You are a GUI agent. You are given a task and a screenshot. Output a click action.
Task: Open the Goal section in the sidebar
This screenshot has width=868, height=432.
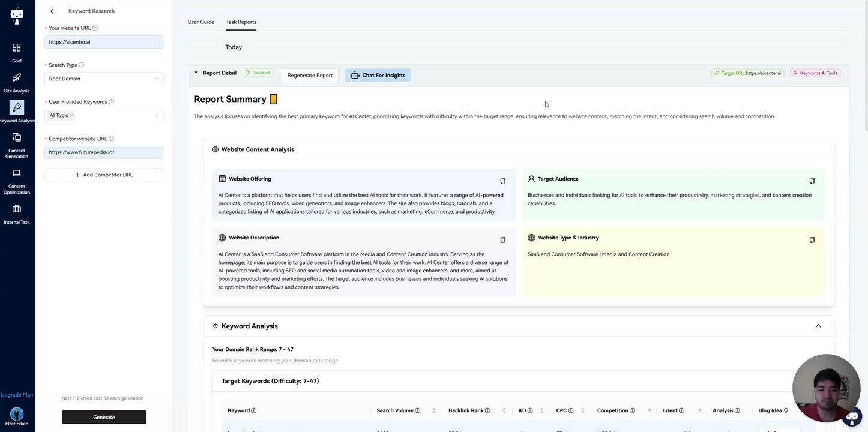point(17,52)
